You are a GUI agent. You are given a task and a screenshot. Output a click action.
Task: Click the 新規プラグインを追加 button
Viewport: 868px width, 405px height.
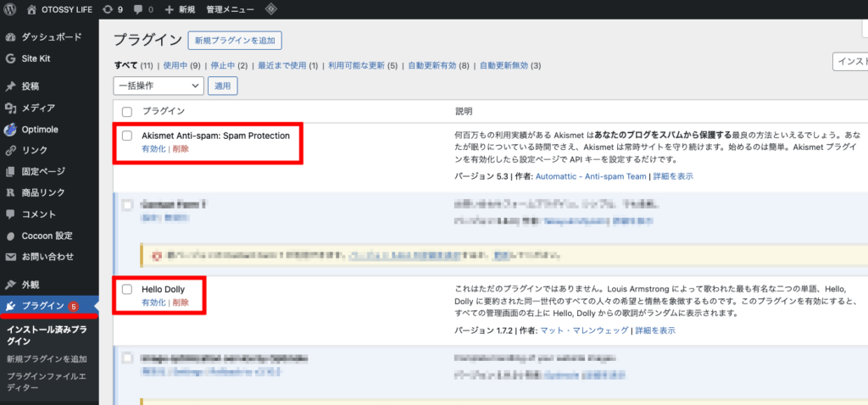click(235, 40)
